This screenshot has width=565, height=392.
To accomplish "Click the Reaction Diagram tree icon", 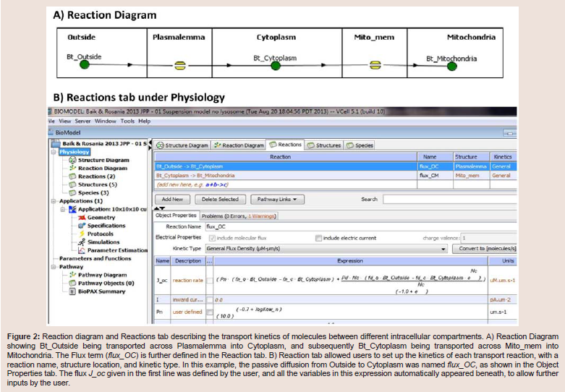I will [x=72, y=168].
